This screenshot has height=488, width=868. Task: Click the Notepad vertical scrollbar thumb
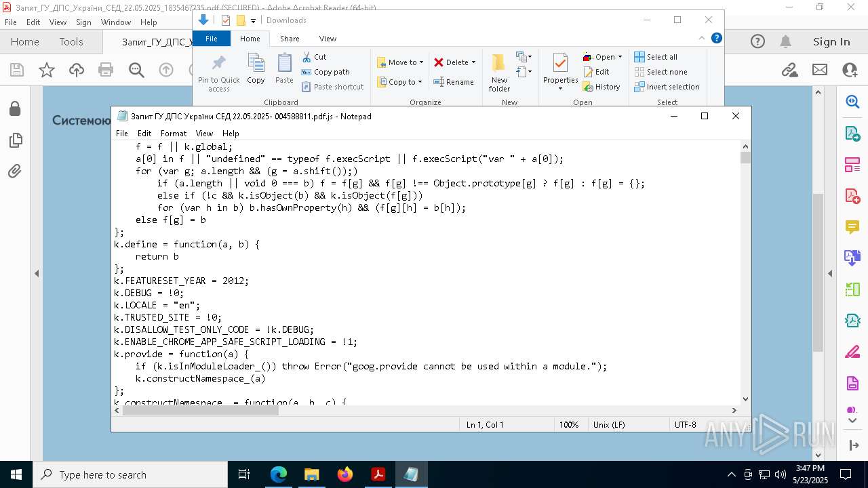click(745, 158)
